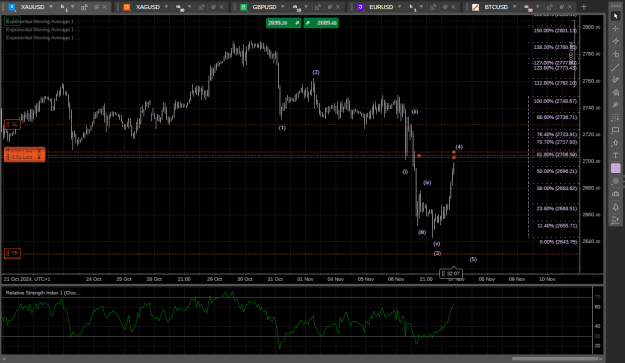625x363 pixels.
Task: Pick the arrow up shape tool
Action: pyautogui.click(x=615, y=143)
